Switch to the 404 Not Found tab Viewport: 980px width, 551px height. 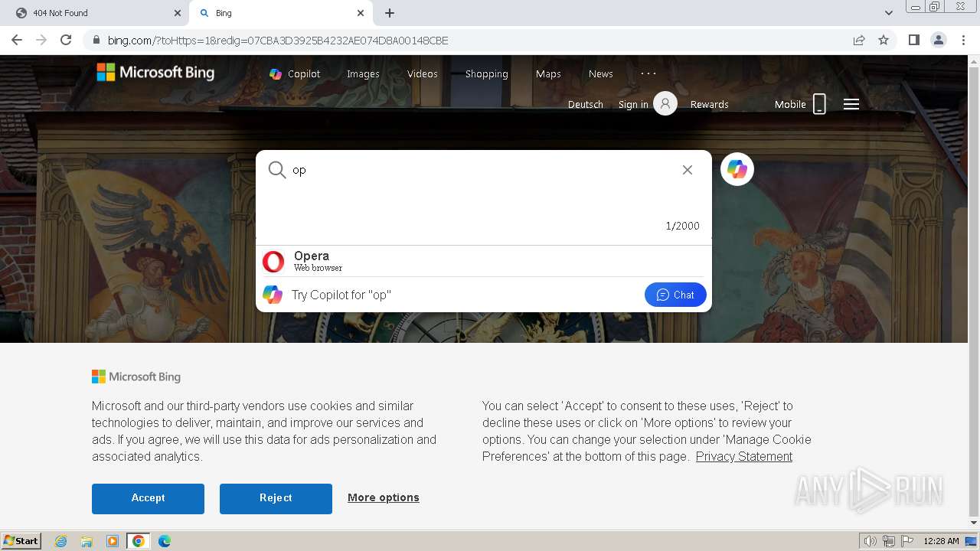[94, 13]
